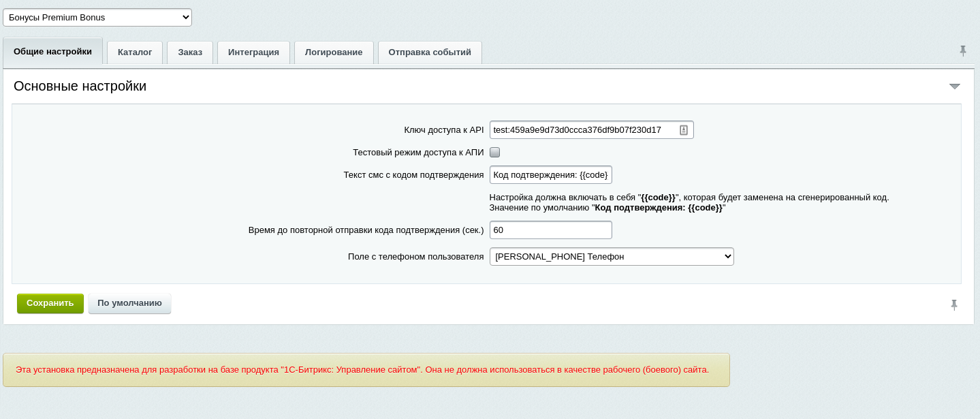Open the Бонусы Premium Bonus module dropdown
Image resolution: width=980 pixels, height=419 pixels.
pos(97,17)
